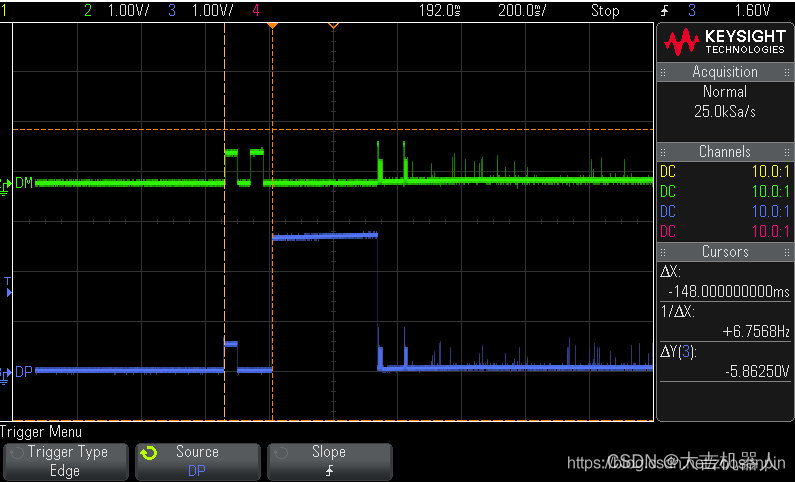Click the 1/ΔX value +6.7568Hz

[x=756, y=331]
